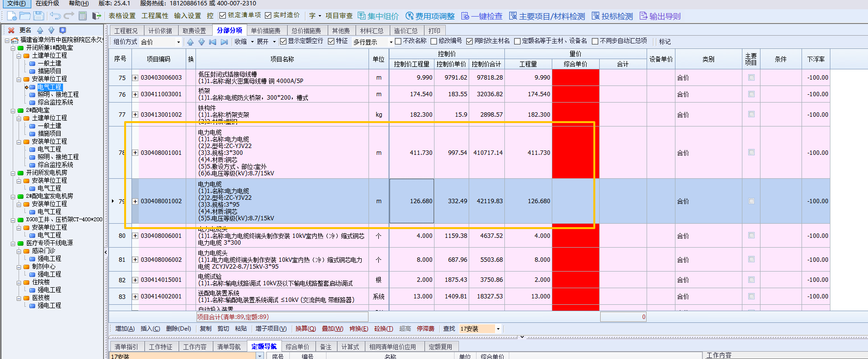The image size is (868, 359).
Task: Click 增子项目(V) button
Action: (271, 329)
